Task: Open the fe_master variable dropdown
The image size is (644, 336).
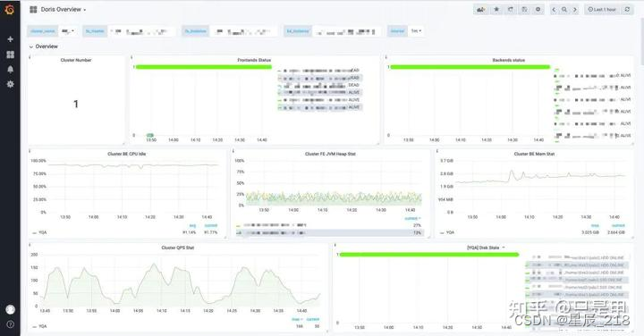Action: 141,31
